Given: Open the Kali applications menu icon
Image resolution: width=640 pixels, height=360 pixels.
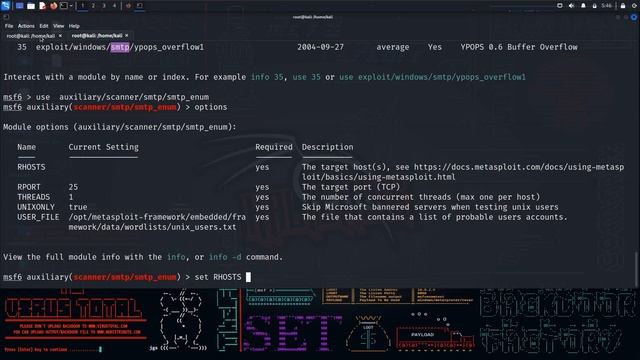Looking at the screenshot, I should (5, 5).
